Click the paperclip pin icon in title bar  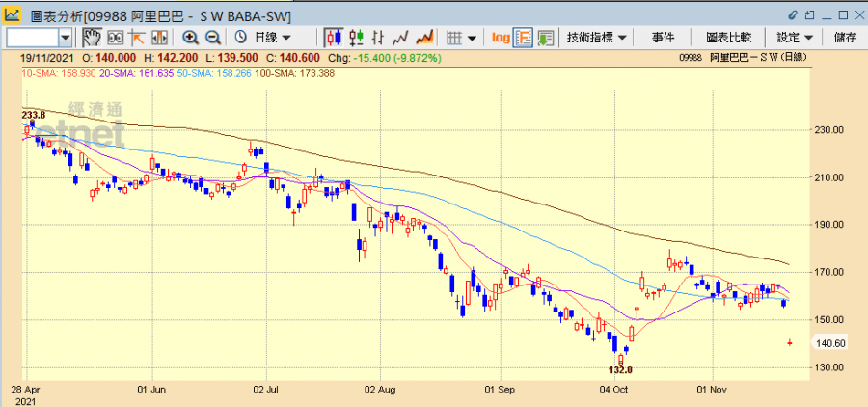pos(793,15)
